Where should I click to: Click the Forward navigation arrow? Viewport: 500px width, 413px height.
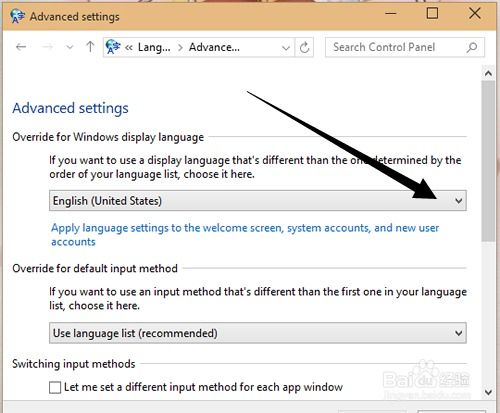(x=47, y=47)
